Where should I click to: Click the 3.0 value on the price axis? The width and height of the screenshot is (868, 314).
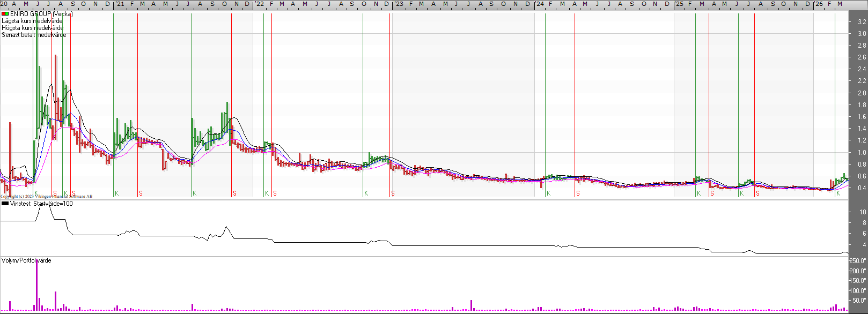[862, 34]
